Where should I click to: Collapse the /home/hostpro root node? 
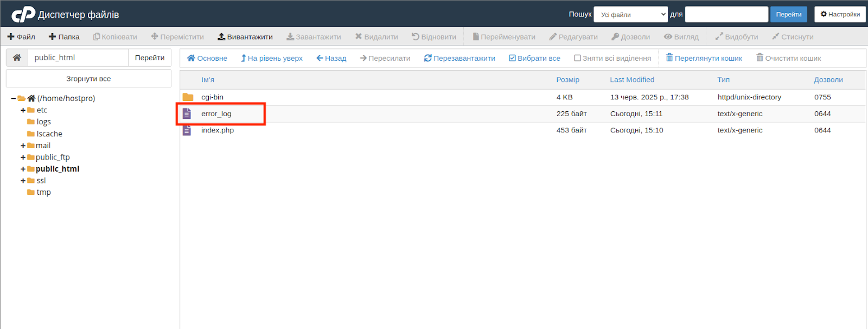pyautogui.click(x=14, y=98)
